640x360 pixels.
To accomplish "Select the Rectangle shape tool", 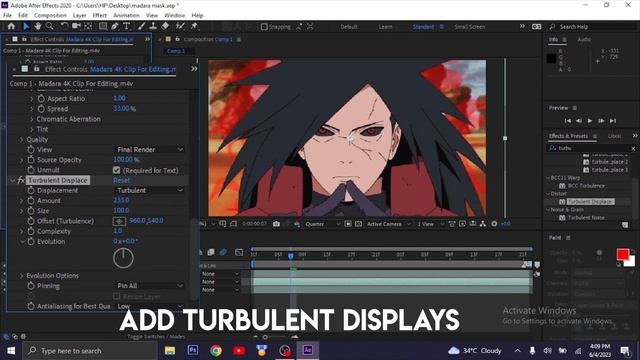I will [x=103, y=26].
